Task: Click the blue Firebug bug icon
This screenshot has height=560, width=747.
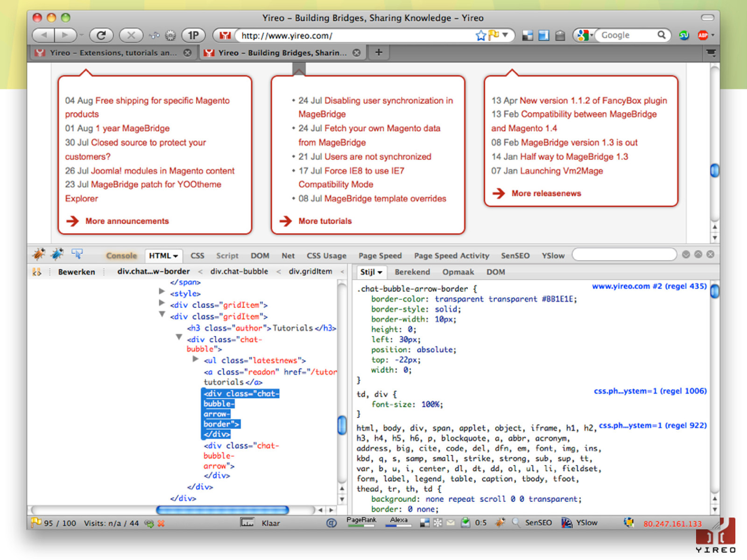Action: (x=57, y=254)
